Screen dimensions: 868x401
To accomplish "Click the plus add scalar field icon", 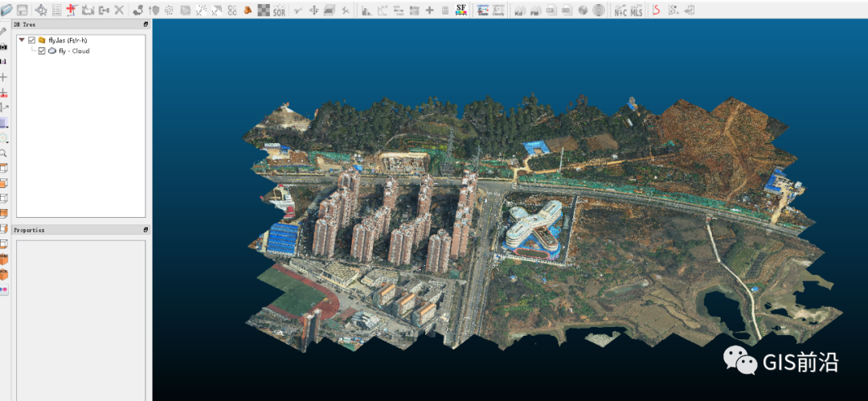I will pyautogui.click(x=429, y=10).
